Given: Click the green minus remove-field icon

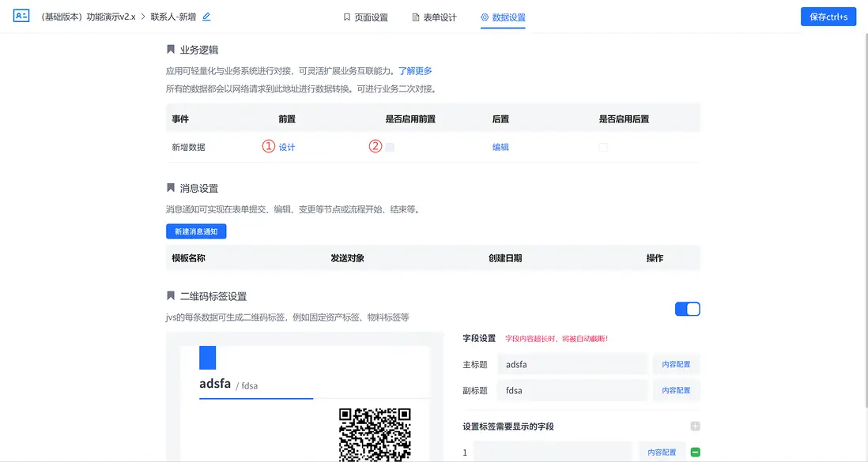Looking at the screenshot, I should tap(696, 452).
